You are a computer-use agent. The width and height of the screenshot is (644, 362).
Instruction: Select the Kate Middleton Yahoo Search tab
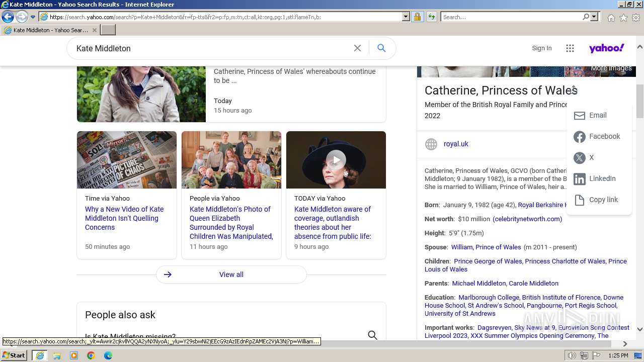click(x=50, y=30)
